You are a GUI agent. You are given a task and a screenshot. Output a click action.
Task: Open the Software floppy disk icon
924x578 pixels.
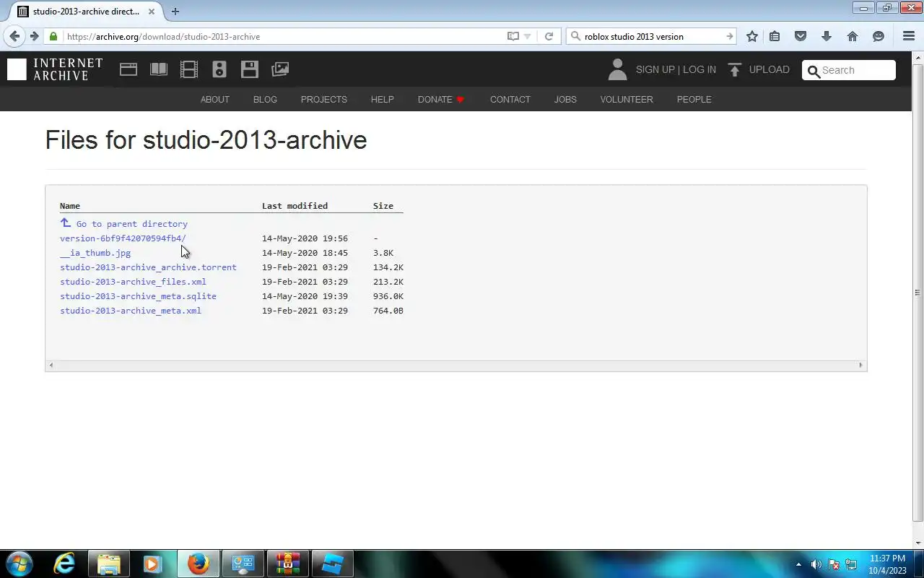click(x=250, y=69)
